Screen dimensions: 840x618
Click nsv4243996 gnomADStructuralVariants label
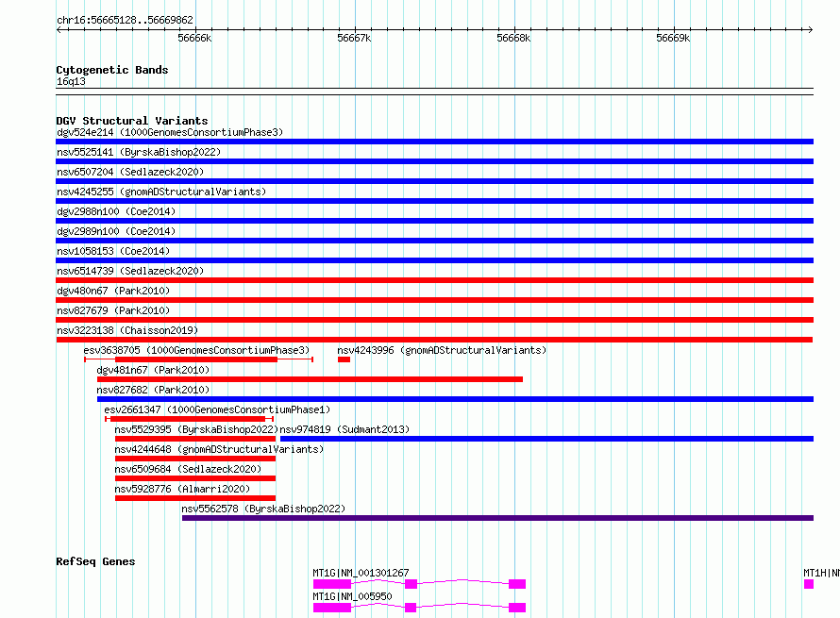click(x=442, y=350)
